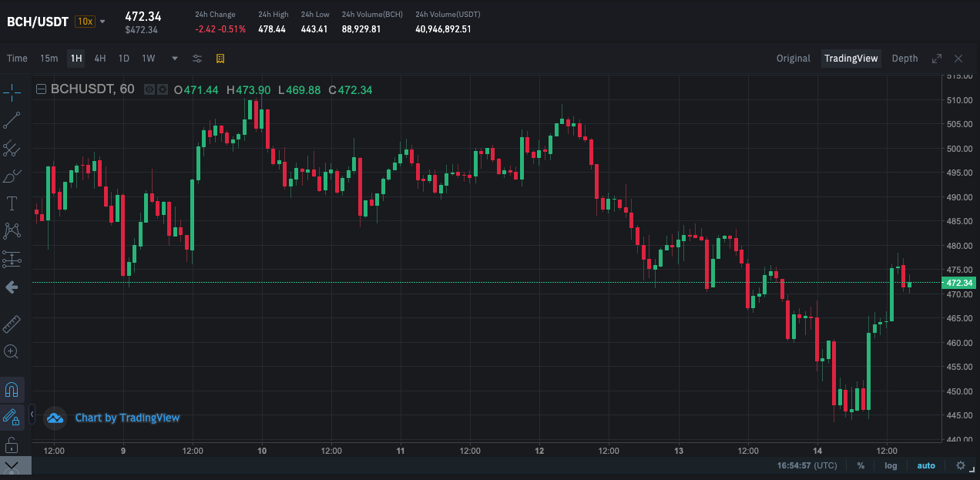Open indicators settings icon in top toolbar
This screenshot has width=980, height=480.
pos(197,59)
